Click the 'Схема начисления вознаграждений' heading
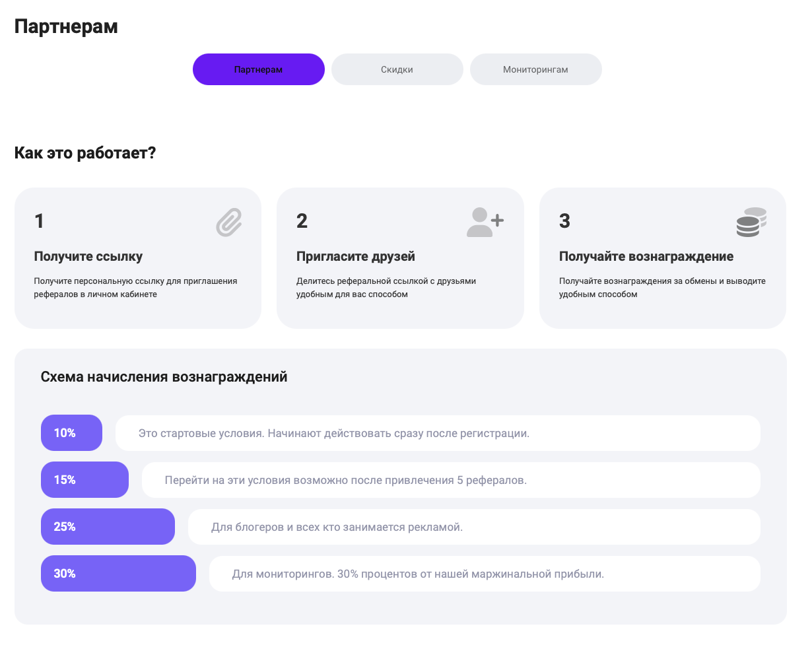 164,376
